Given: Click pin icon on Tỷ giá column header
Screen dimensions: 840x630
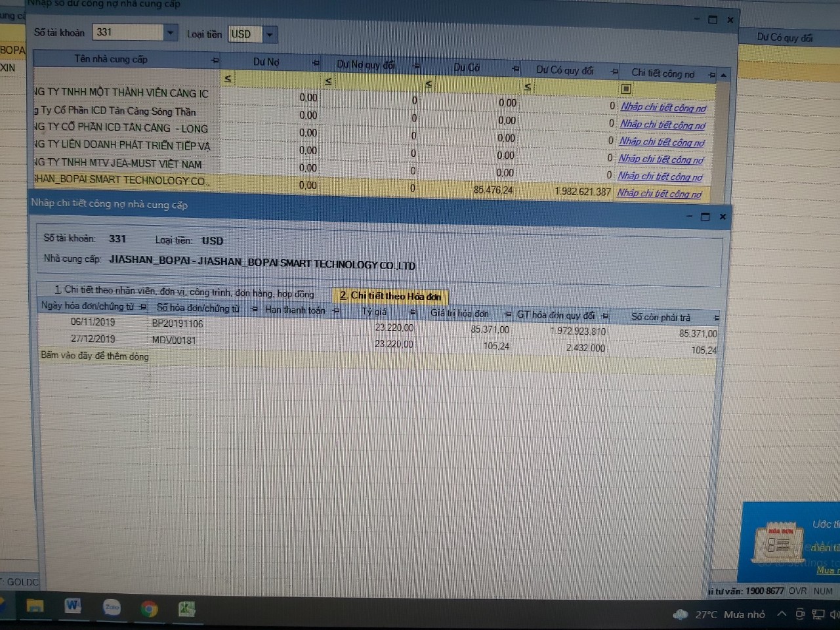Looking at the screenshot, I should coord(413,312).
